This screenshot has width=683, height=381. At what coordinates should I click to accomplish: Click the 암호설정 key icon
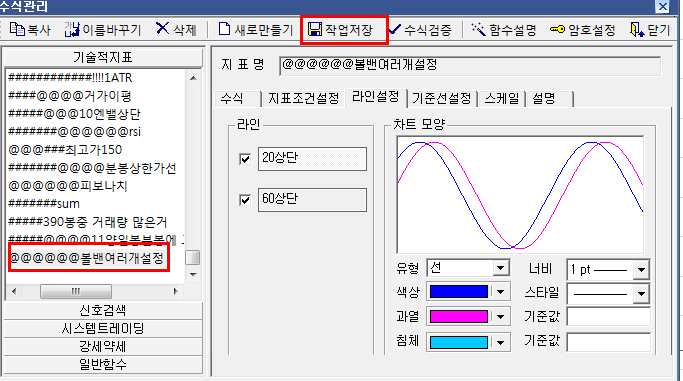point(557,29)
